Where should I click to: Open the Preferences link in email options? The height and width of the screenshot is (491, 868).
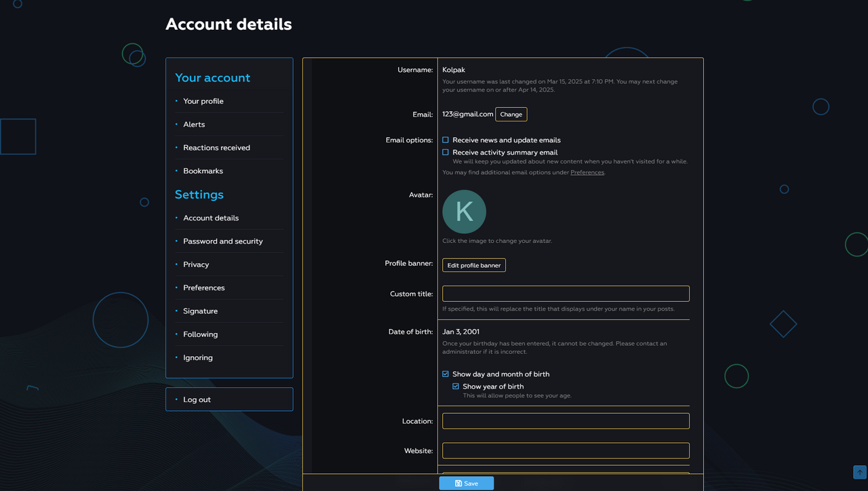pyautogui.click(x=587, y=173)
